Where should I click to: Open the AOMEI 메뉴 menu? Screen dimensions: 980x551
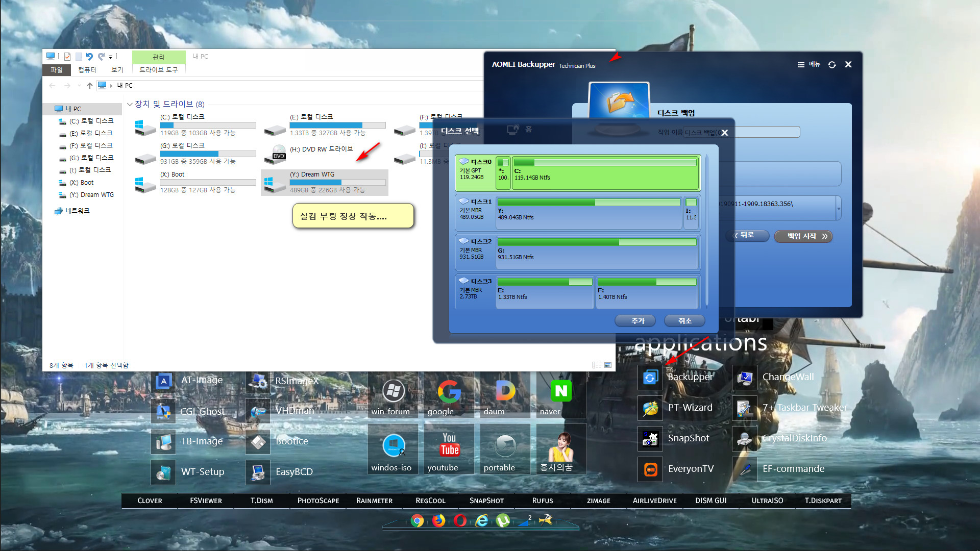[x=809, y=65]
